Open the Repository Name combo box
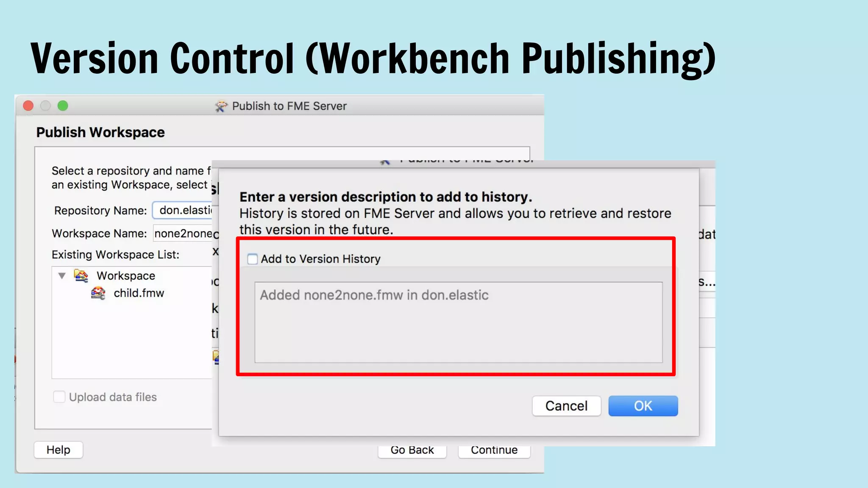This screenshot has width=868, height=488. [x=183, y=210]
